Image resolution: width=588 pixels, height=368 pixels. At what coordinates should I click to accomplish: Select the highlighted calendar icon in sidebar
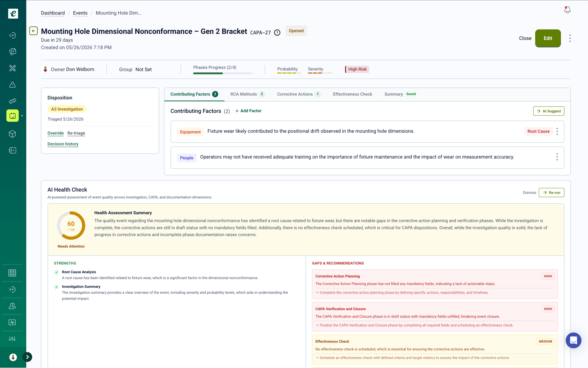12,116
